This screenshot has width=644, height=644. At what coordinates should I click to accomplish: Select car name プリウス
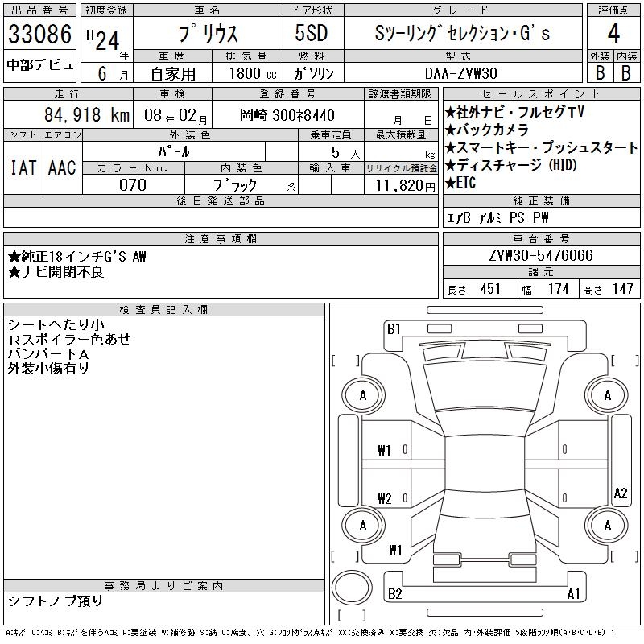pyautogui.click(x=208, y=33)
